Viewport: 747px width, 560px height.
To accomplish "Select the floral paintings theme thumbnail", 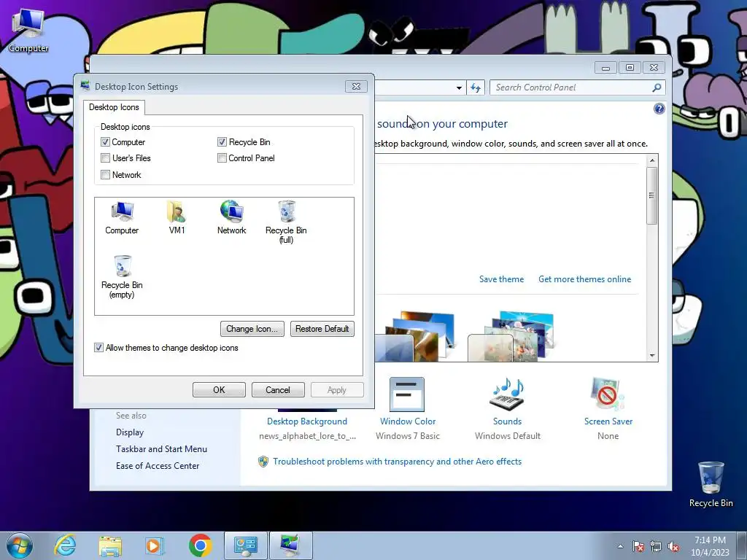I will (511, 336).
